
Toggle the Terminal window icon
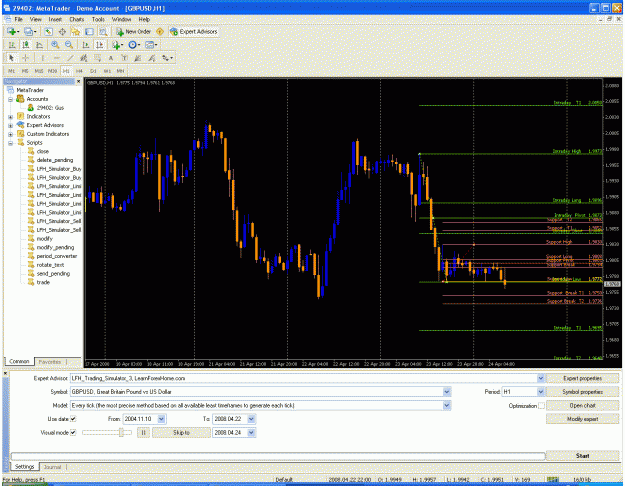[89, 31]
